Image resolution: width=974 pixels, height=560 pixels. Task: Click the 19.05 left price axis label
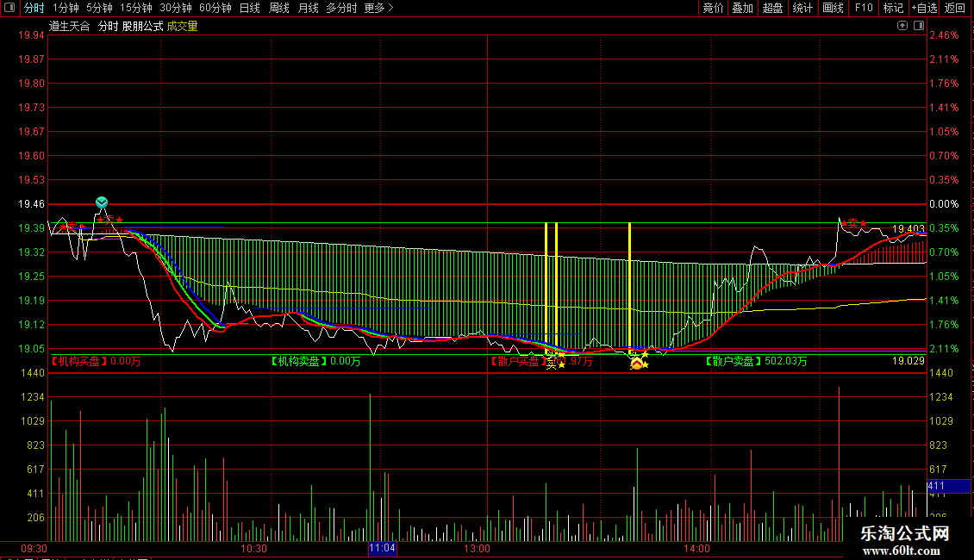click(x=31, y=349)
